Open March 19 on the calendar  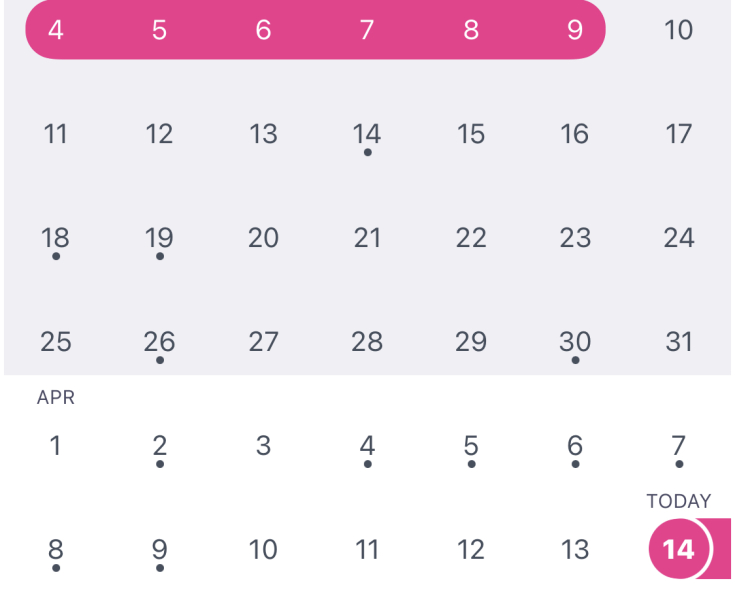coord(160,238)
